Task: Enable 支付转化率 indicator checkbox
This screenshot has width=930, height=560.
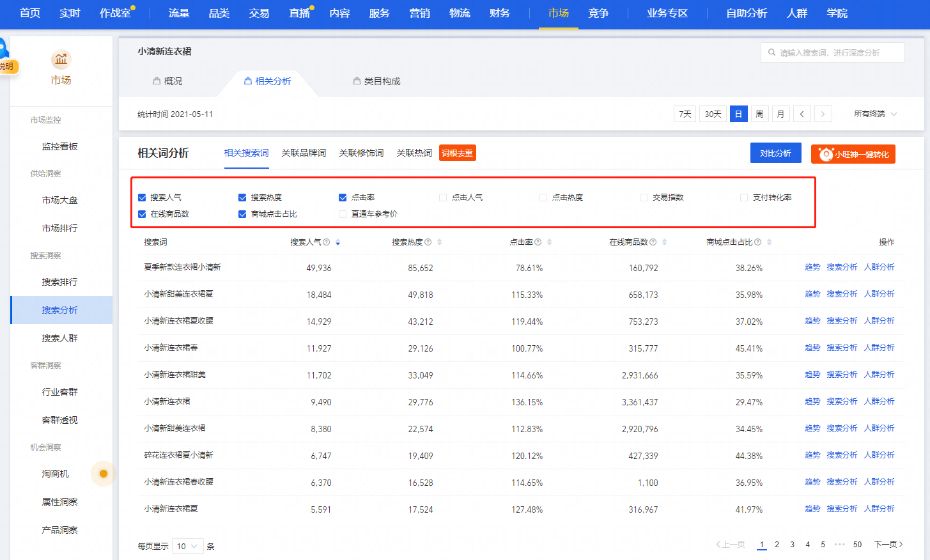Action: (x=744, y=198)
